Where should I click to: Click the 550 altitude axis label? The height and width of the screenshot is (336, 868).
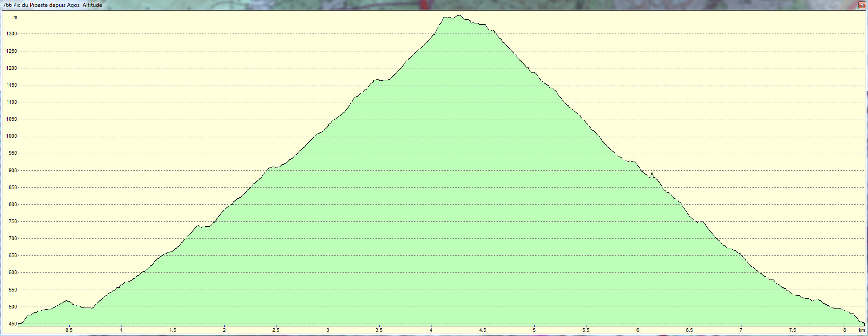pos(12,290)
